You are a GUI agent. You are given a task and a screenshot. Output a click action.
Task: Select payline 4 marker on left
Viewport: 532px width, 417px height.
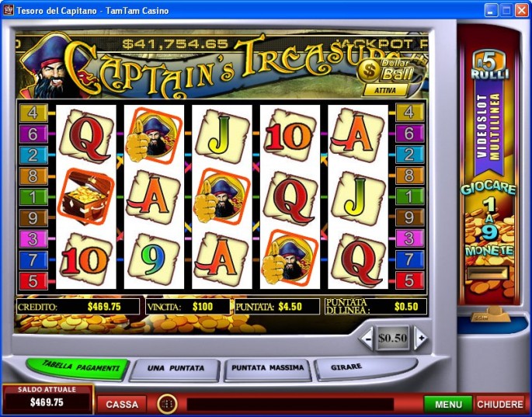[x=33, y=113]
